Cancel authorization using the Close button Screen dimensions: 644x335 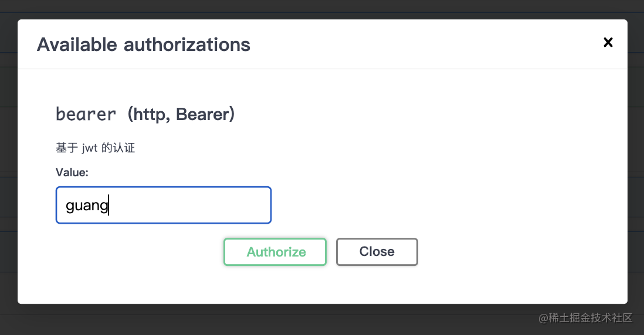click(x=377, y=252)
